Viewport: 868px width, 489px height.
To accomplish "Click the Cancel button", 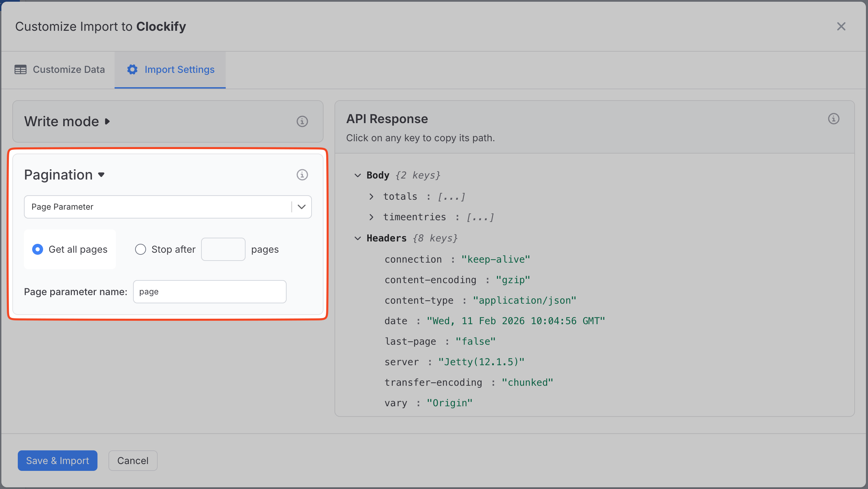I will point(133,461).
